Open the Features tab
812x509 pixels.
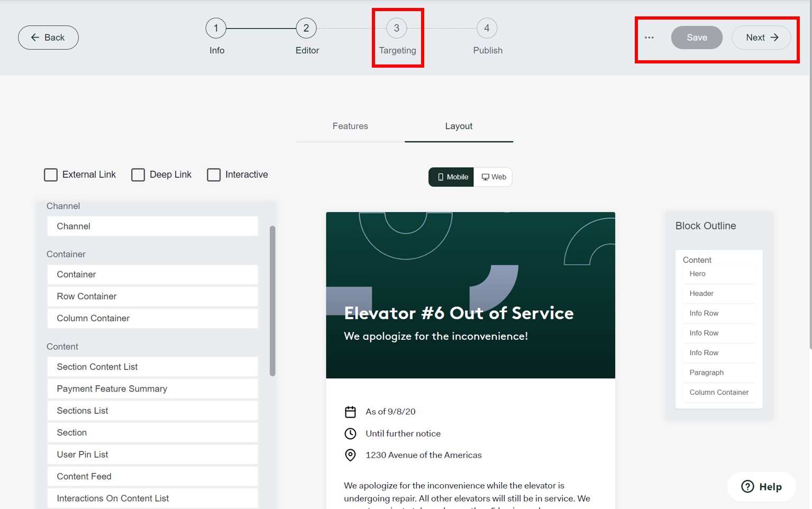point(350,126)
